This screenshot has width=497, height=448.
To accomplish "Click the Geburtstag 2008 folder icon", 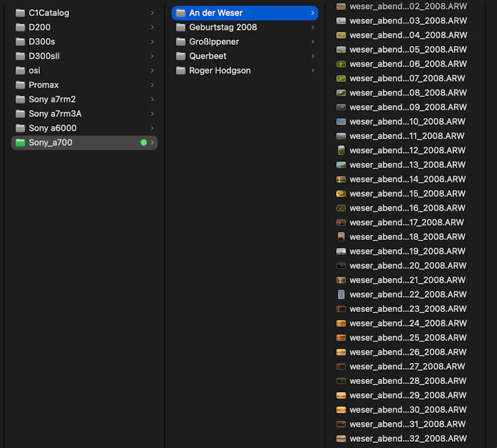I will pos(181,27).
